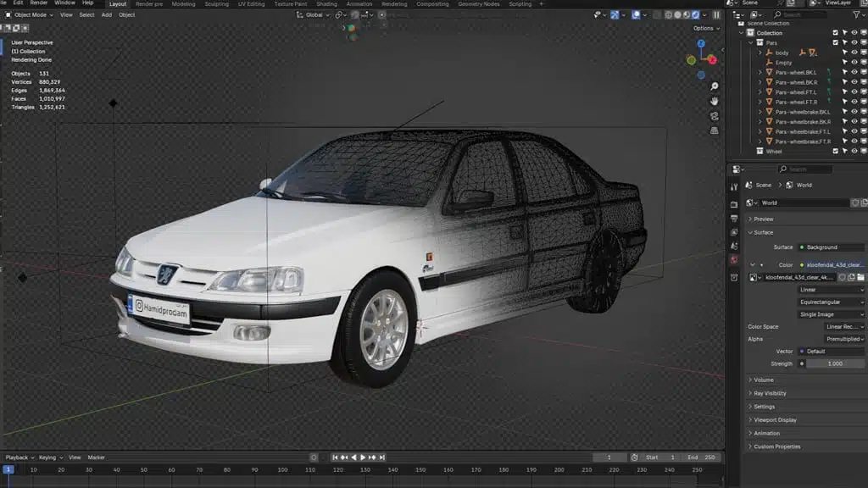This screenshot has height=488, width=868.
Task: Open Collection properties tab icon
Action: pyautogui.click(x=734, y=277)
